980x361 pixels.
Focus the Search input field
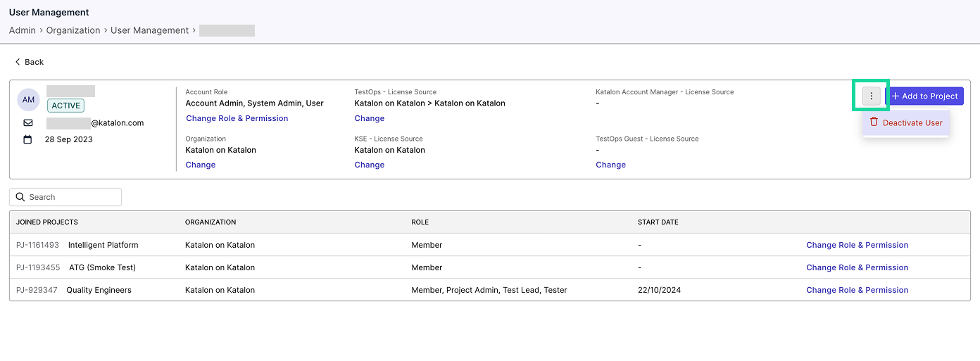65,197
